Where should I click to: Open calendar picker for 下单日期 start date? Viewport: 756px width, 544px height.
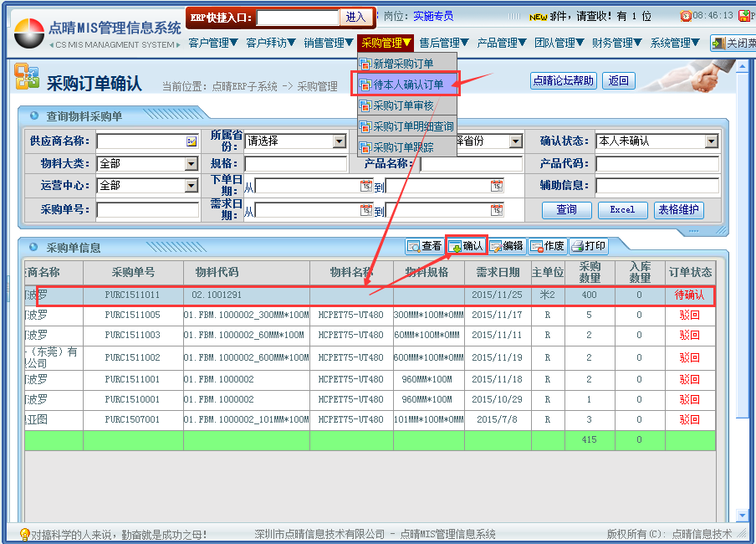365,186
